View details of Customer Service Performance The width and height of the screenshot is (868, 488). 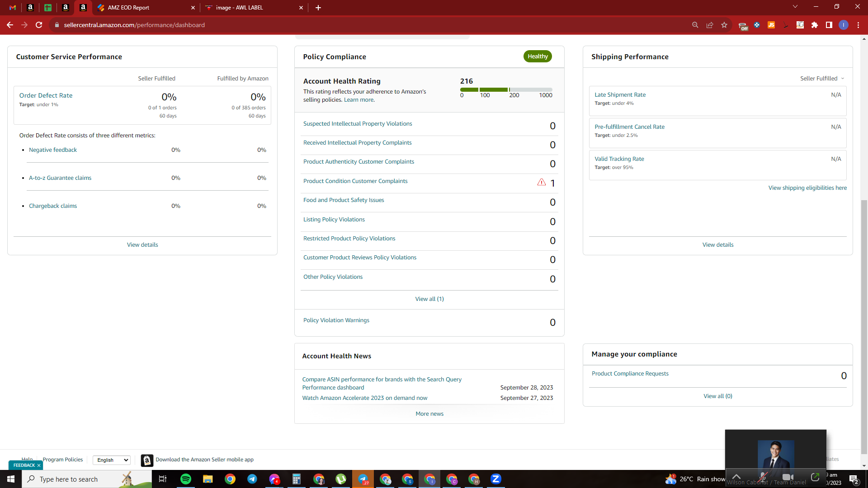pos(142,245)
